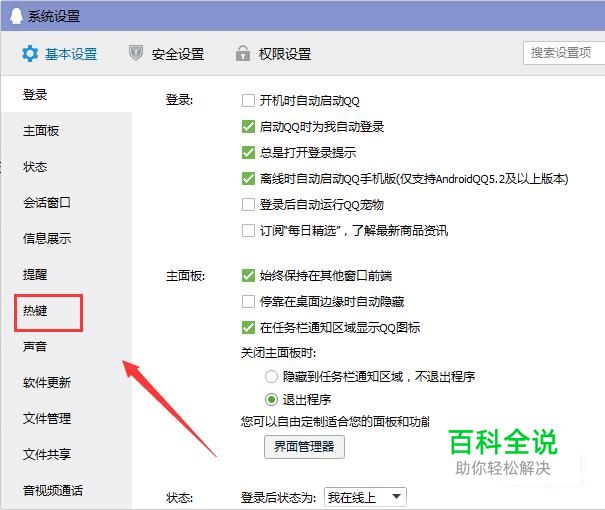
Task: Open 提醒 settings in sidebar
Action: (35, 274)
